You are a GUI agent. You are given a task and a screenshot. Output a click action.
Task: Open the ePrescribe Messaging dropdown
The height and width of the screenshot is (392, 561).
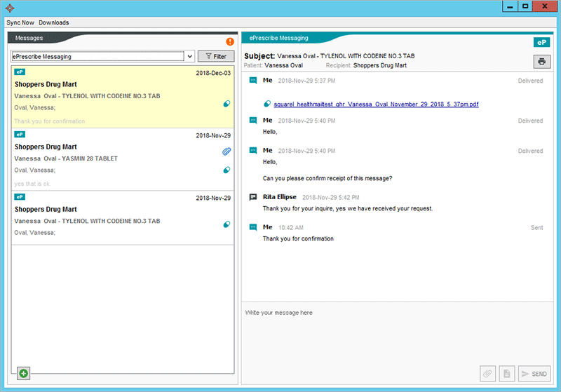pos(189,56)
